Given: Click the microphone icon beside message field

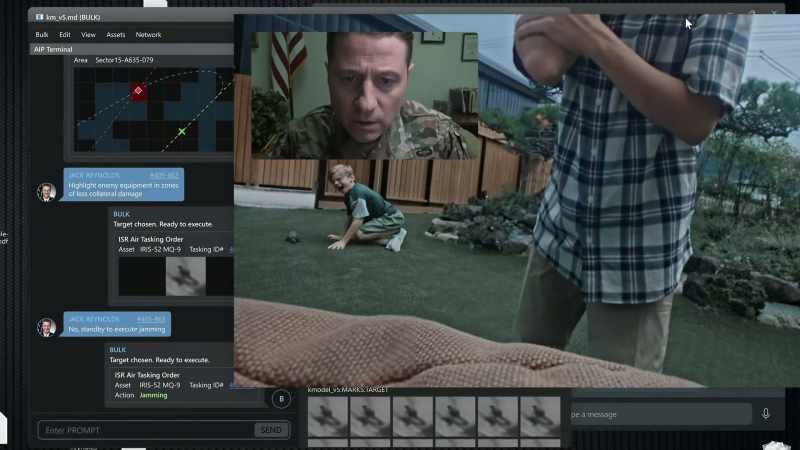Looking at the screenshot, I should tap(766, 414).
